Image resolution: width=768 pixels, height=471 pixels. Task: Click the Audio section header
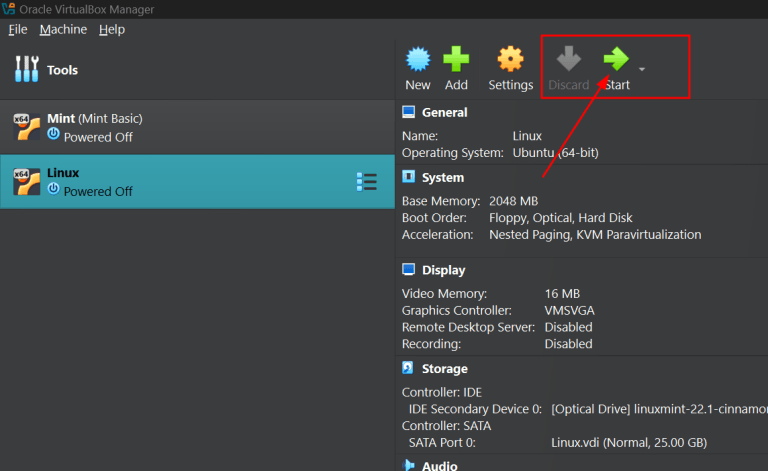[438, 465]
